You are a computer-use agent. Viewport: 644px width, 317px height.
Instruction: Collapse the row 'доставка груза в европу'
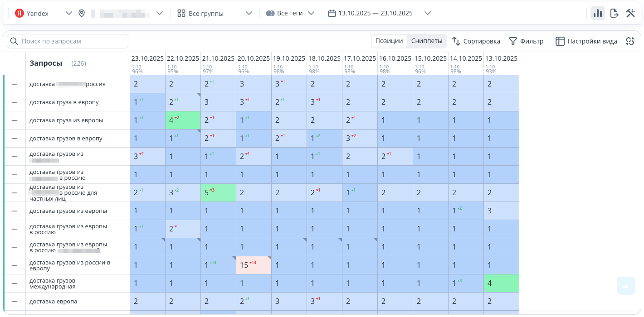tap(14, 102)
